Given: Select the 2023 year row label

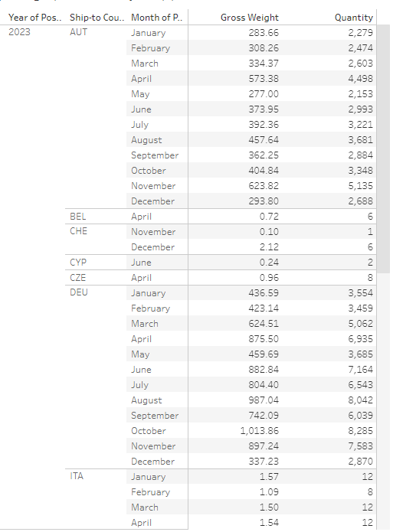Looking at the screenshot, I should tap(19, 32).
